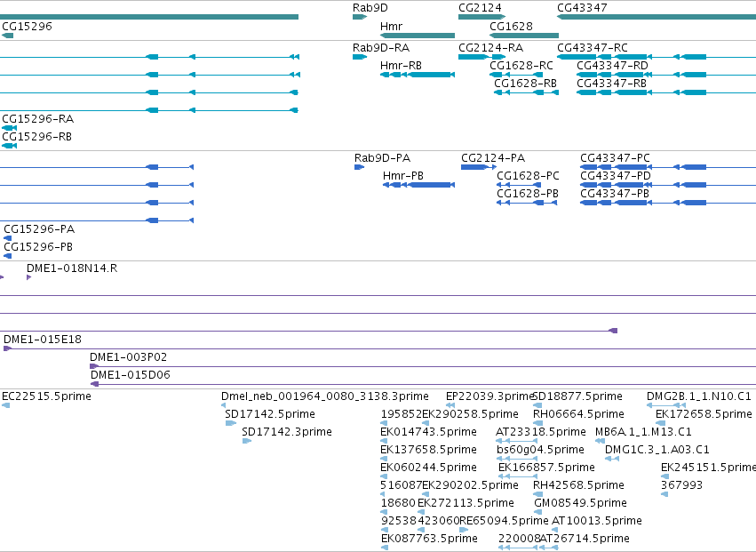Click transcript CG43347-RD label
This screenshot has width=756, height=552.
click(x=612, y=66)
